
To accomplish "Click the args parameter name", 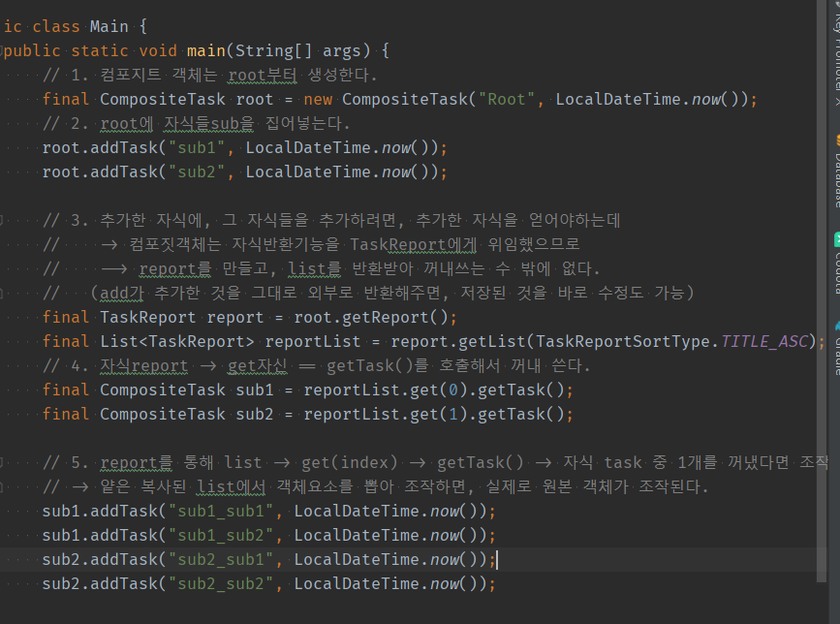I will (x=342, y=51).
